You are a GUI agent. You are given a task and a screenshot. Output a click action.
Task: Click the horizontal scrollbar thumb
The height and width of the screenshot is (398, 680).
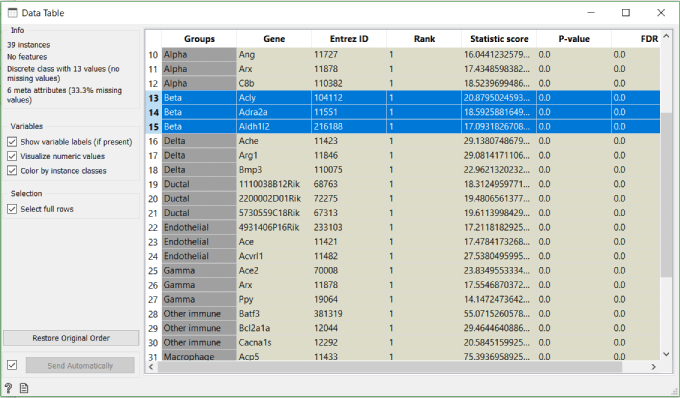[390, 367]
